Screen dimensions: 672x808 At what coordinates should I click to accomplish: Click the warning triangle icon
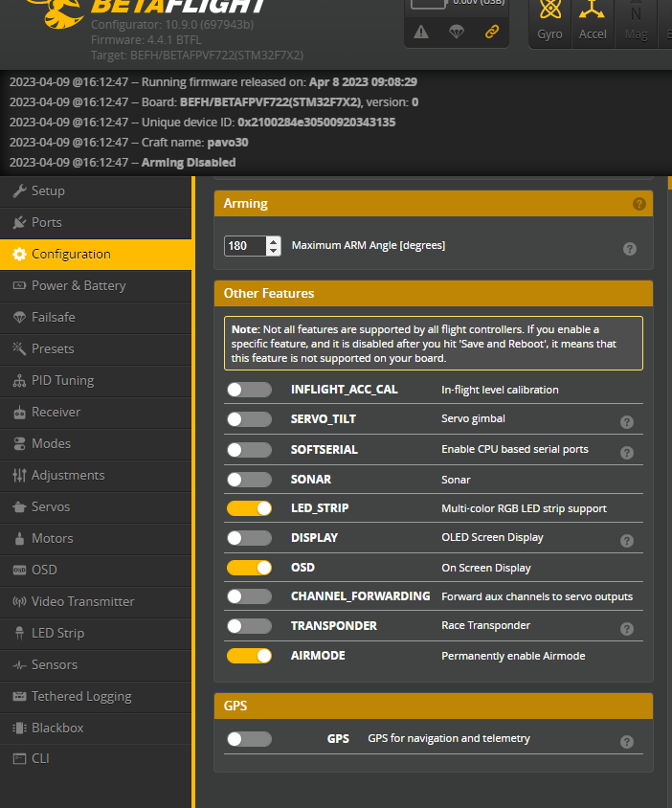coord(422,32)
